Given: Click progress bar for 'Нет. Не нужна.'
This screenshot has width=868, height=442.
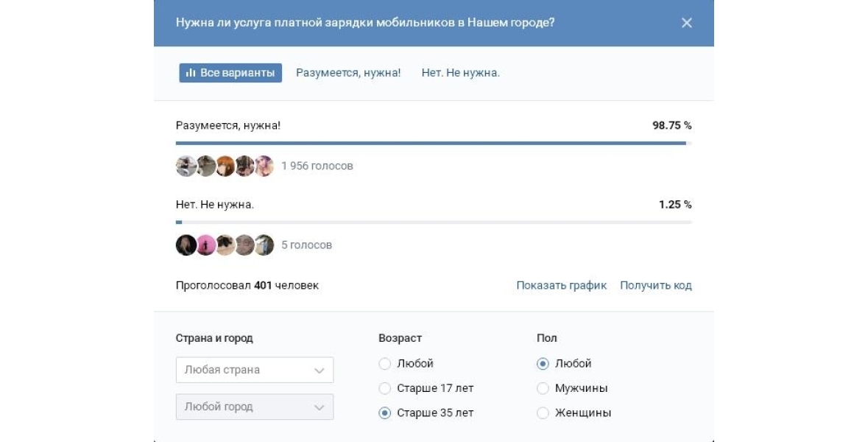Looking at the screenshot, I should (x=434, y=222).
